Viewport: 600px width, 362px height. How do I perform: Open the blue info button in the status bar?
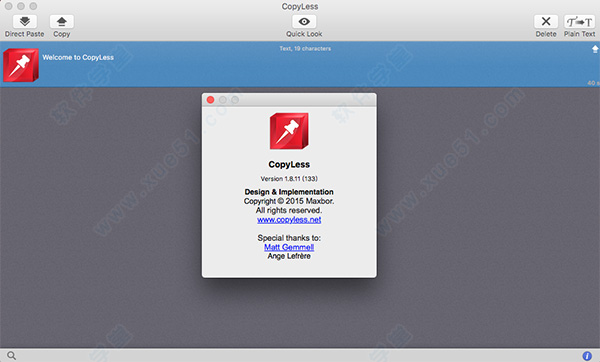587,356
